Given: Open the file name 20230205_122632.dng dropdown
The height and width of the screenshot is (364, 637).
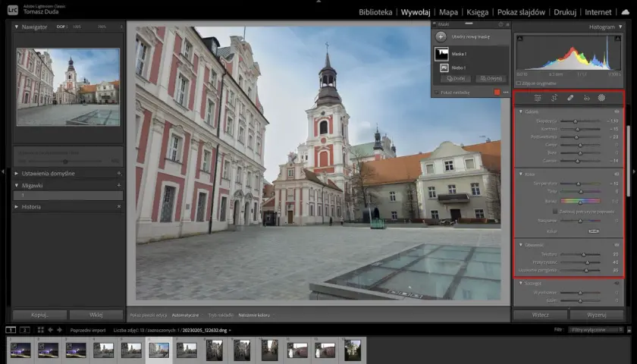Looking at the screenshot, I should click(x=207, y=331).
